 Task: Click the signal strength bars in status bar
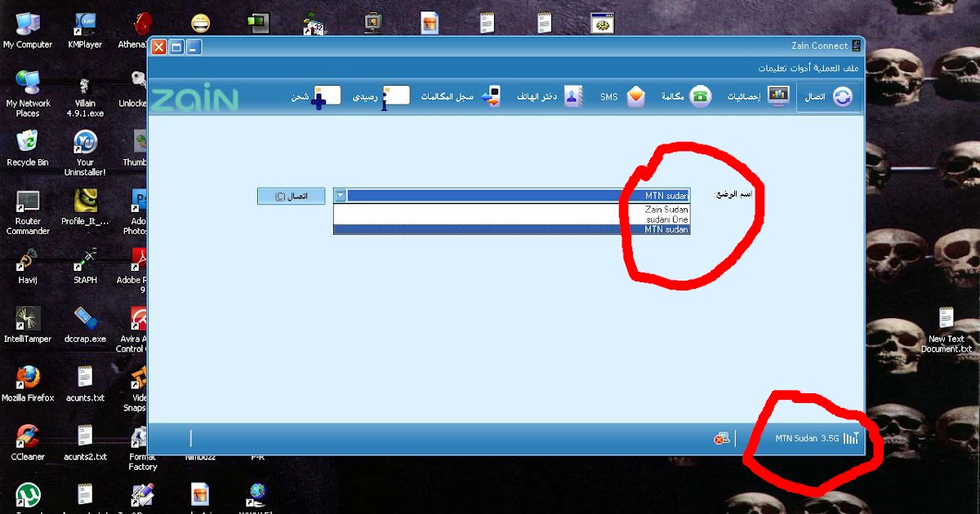pyautogui.click(x=851, y=438)
